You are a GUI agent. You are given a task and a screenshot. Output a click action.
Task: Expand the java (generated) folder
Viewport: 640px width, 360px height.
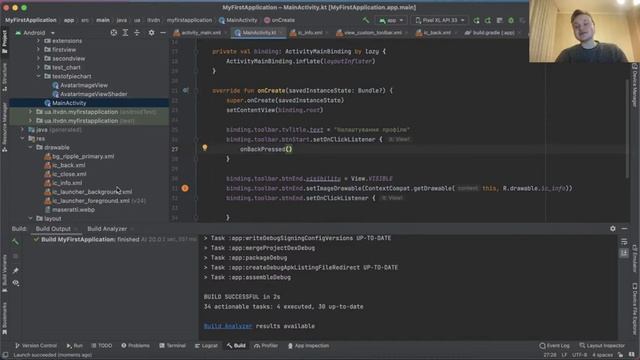point(22,130)
